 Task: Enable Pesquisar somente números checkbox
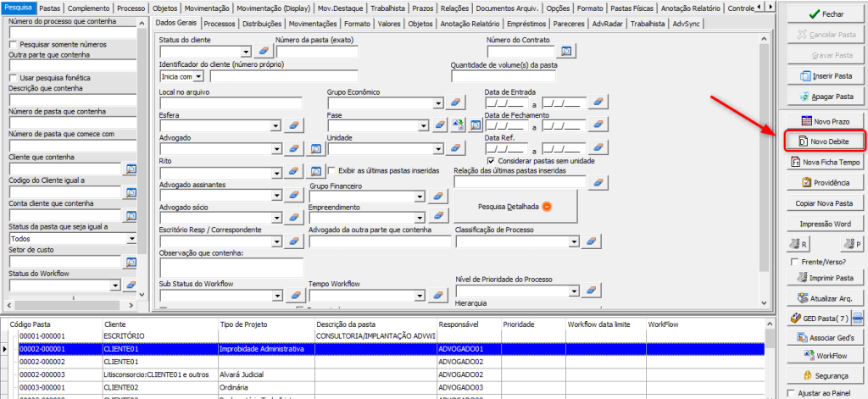pos(14,44)
